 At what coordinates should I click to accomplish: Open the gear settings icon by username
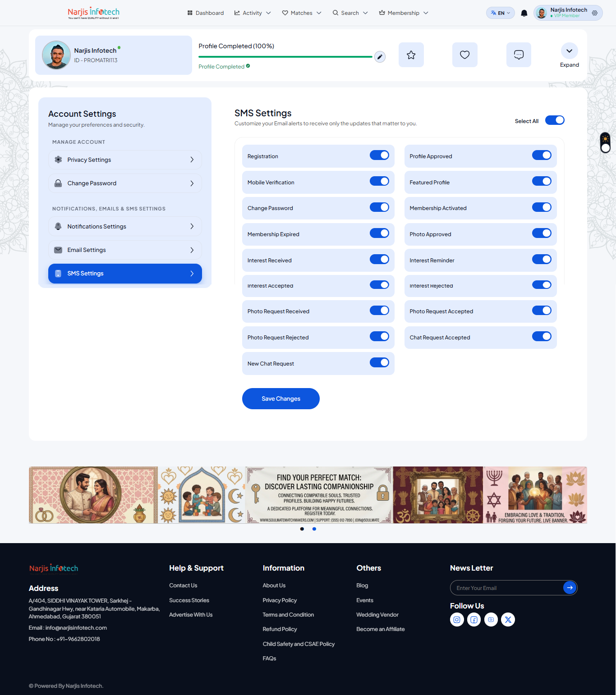[x=595, y=13]
